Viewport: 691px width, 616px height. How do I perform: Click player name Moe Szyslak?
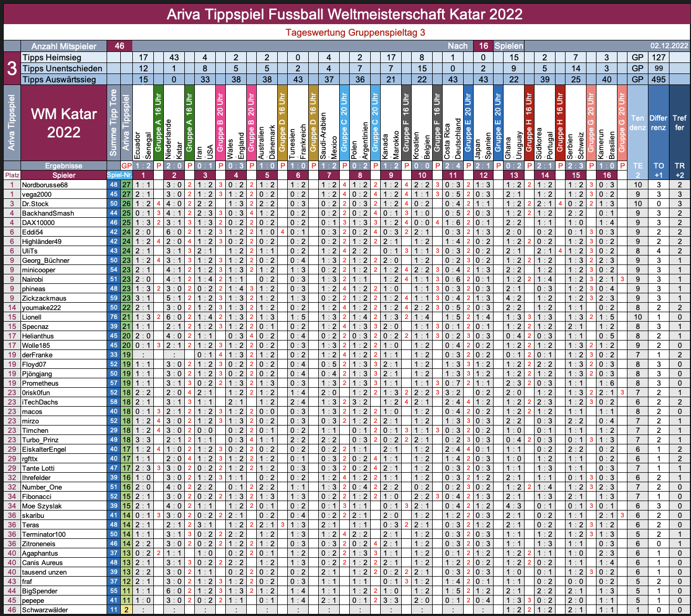click(x=42, y=506)
